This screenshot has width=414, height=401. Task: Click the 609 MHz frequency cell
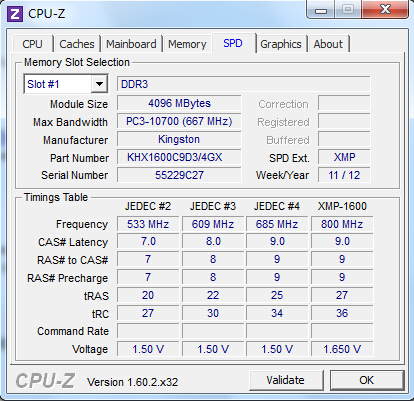213,224
